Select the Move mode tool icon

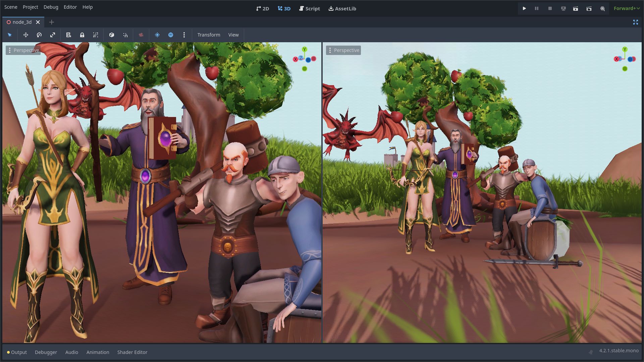pos(26,35)
